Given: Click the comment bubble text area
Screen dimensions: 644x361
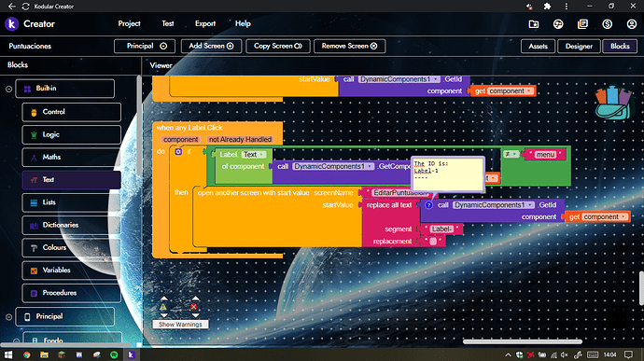Looking at the screenshot, I should tap(448, 174).
